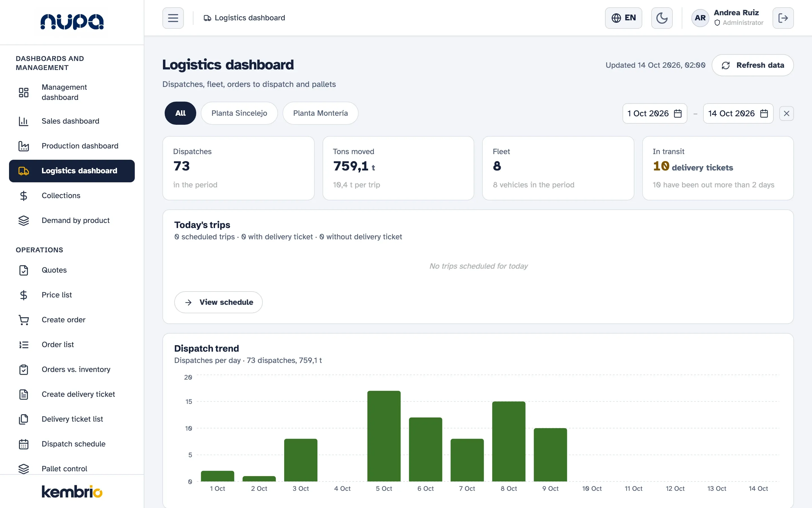Click 'Updated 14 Oct 2026, 02:00' text

pos(655,65)
